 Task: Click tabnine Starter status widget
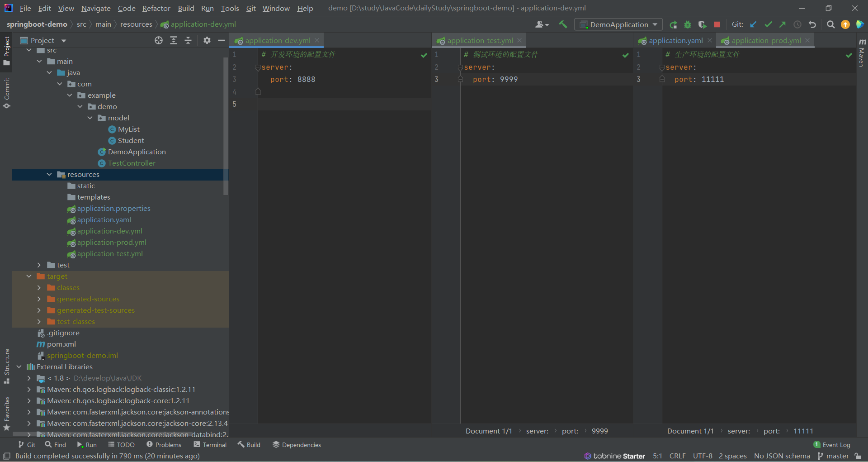click(x=614, y=456)
